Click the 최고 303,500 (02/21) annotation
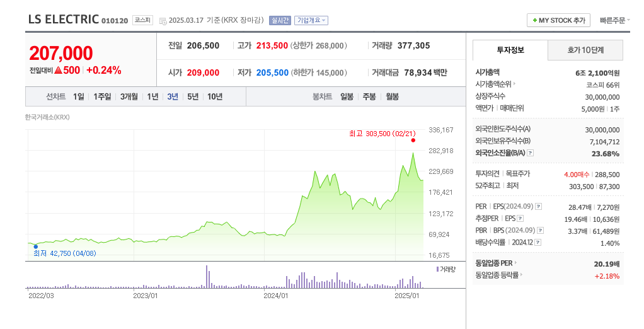 click(x=382, y=134)
